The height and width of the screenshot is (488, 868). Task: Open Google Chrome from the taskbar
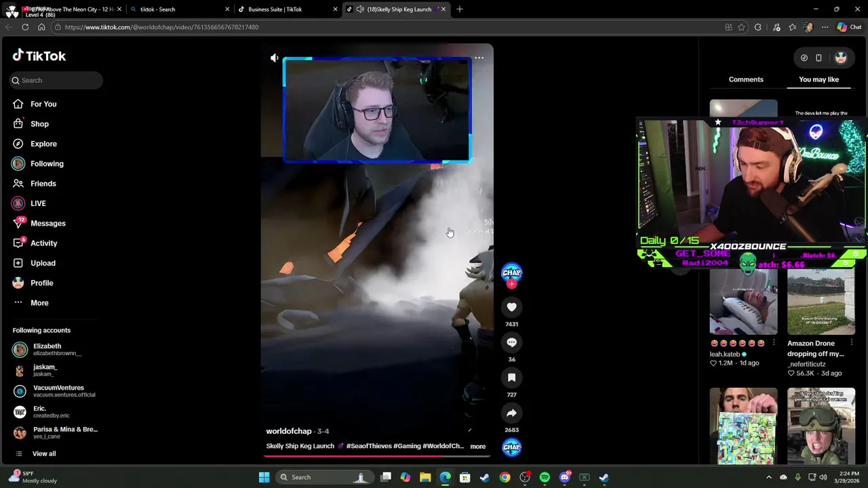point(505,477)
